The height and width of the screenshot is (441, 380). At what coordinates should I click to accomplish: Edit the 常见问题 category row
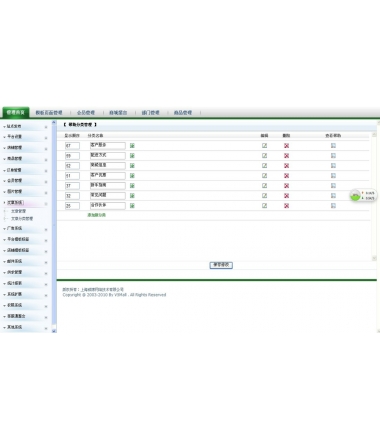(264, 196)
